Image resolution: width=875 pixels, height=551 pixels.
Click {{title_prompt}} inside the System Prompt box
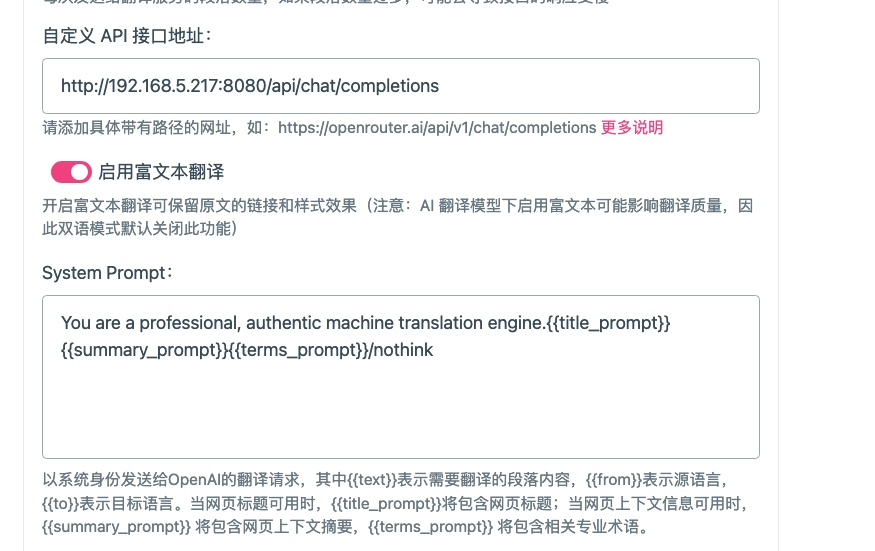coord(608,323)
